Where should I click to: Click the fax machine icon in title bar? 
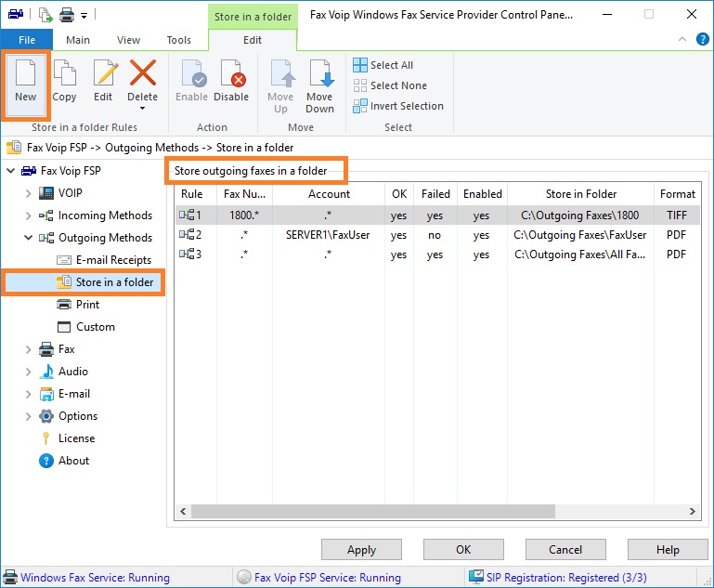pyautogui.click(x=16, y=15)
